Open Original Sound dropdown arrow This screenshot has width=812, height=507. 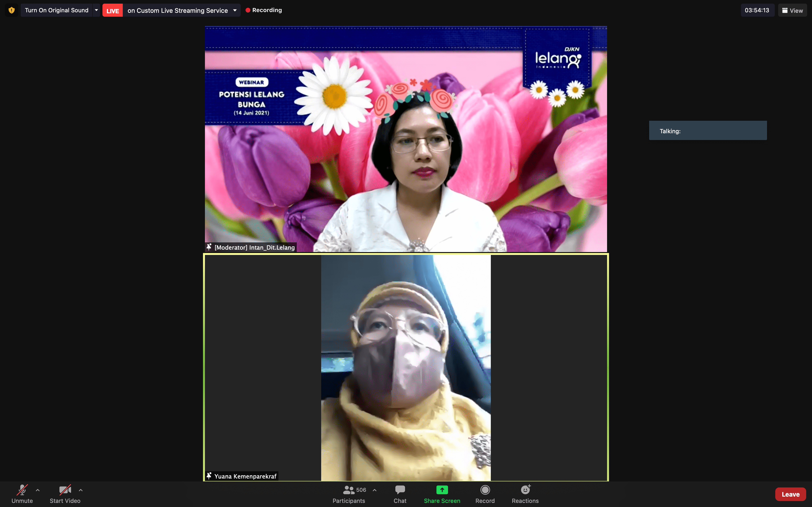pyautogui.click(x=96, y=10)
